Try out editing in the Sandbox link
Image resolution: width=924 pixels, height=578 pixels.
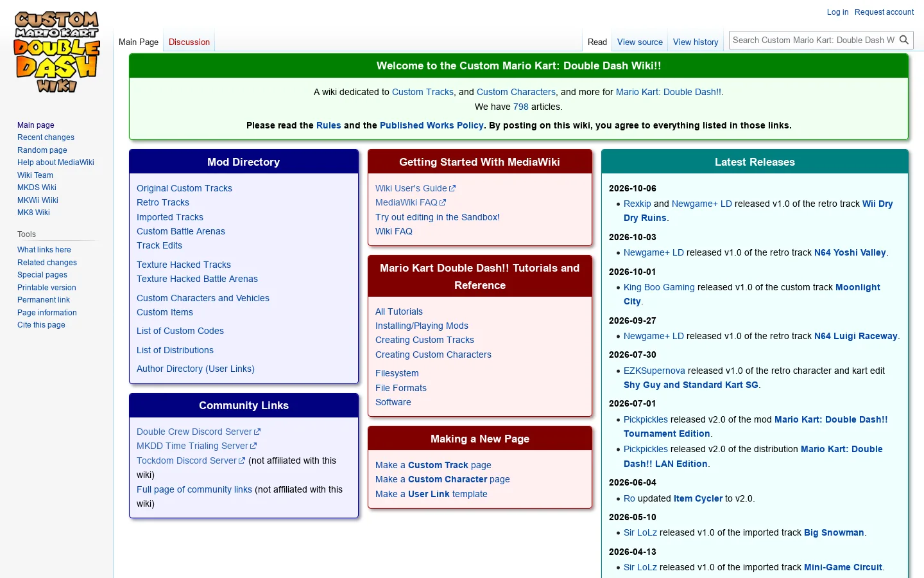[x=438, y=217]
